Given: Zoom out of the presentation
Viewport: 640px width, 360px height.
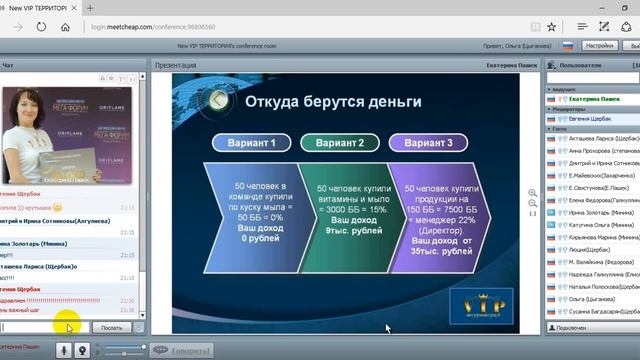Looking at the screenshot, I should coord(532,203).
